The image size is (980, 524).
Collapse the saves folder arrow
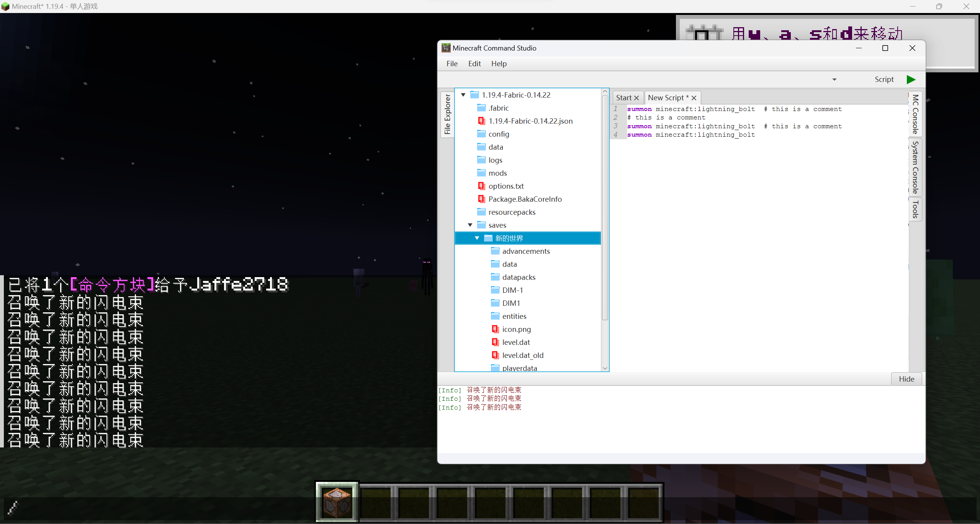470,225
